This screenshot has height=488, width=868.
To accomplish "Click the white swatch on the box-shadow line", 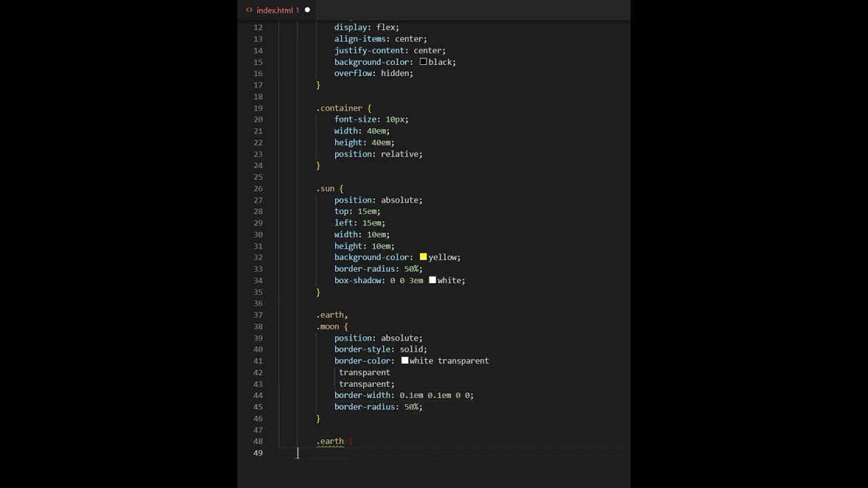I will pos(433,280).
